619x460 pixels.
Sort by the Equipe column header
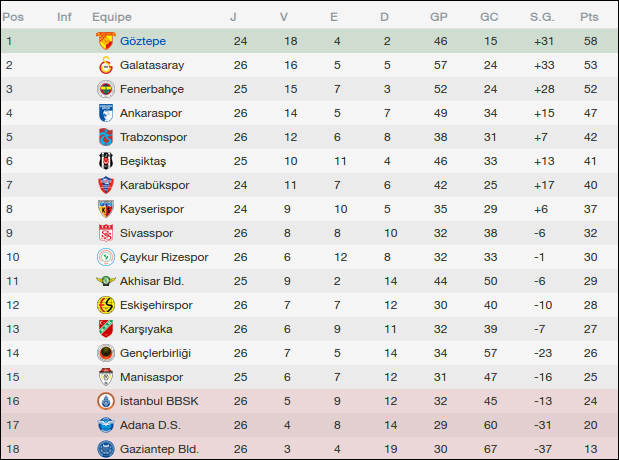[x=111, y=17]
